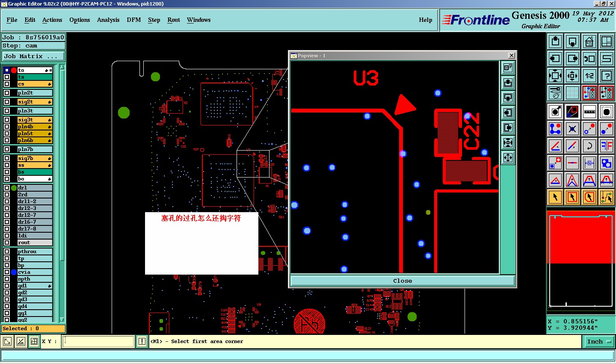Toggle the checkbox for layer pln3t
616x364 pixels.
[x=7, y=111]
